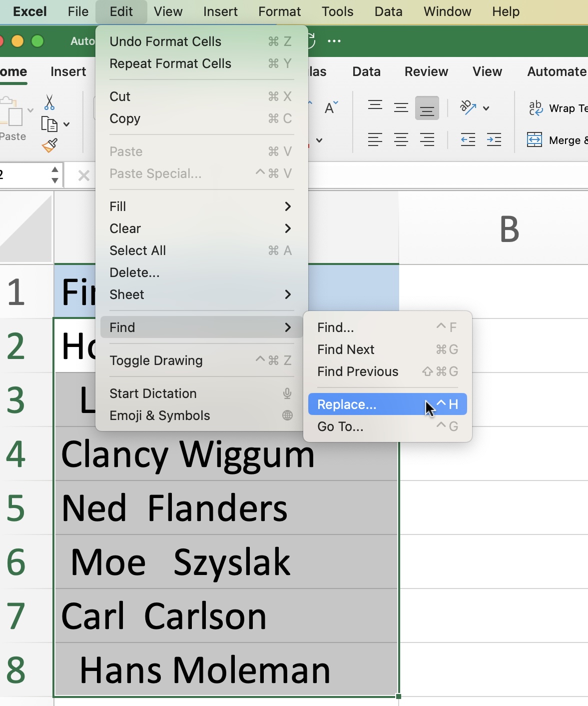Select the Clancy Wiggum cell
This screenshot has height=706, width=588.
click(226, 454)
